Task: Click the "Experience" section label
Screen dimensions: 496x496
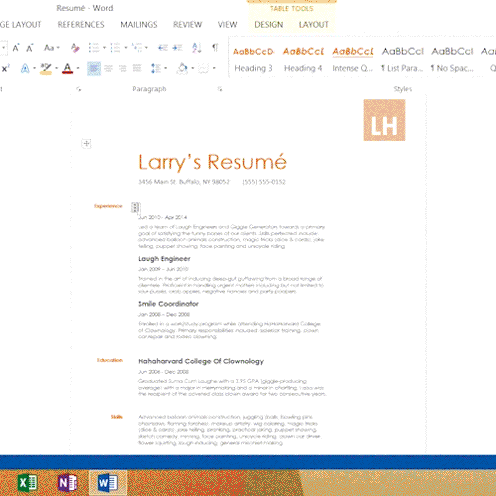Action: coord(108,206)
